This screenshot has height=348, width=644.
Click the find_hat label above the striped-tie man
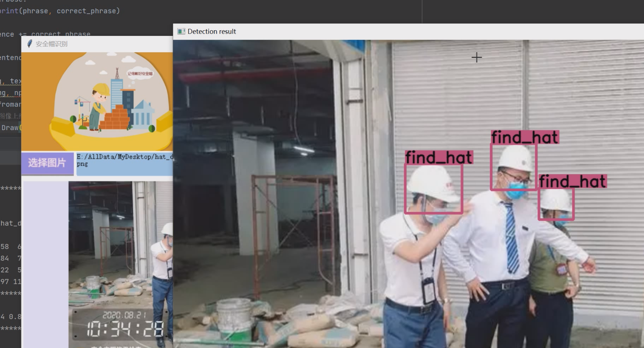point(525,137)
